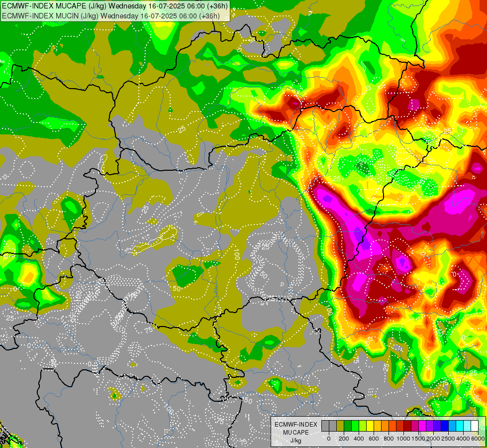
Task: Click the dark red legend swatch
Action: 407,426
